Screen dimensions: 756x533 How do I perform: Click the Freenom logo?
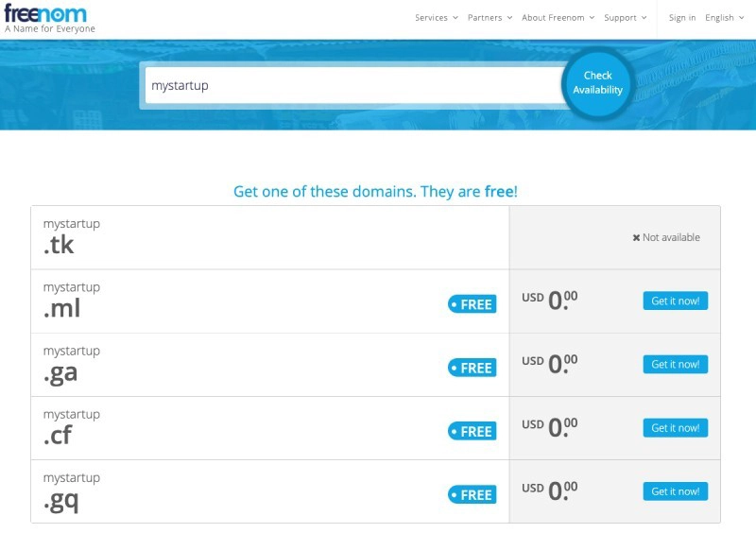click(x=45, y=13)
